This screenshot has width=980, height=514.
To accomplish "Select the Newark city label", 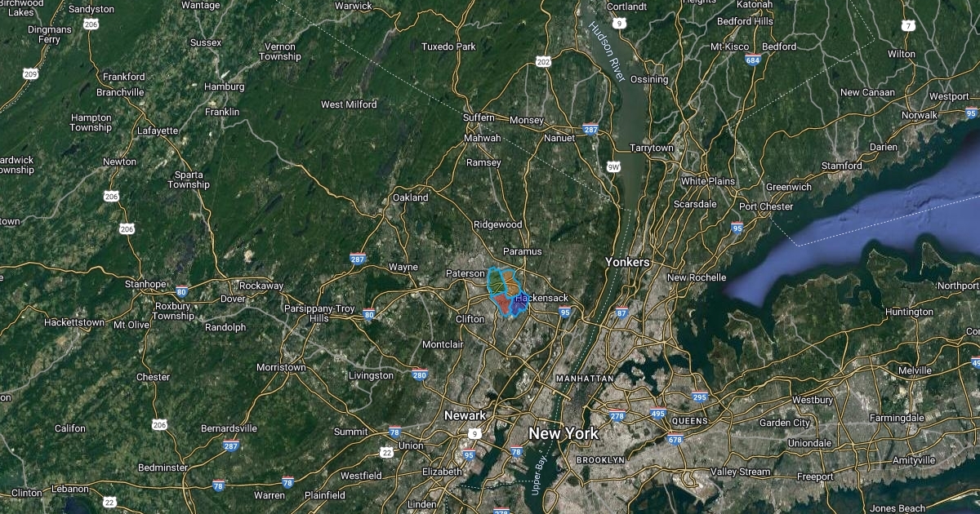I will coord(465,415).
